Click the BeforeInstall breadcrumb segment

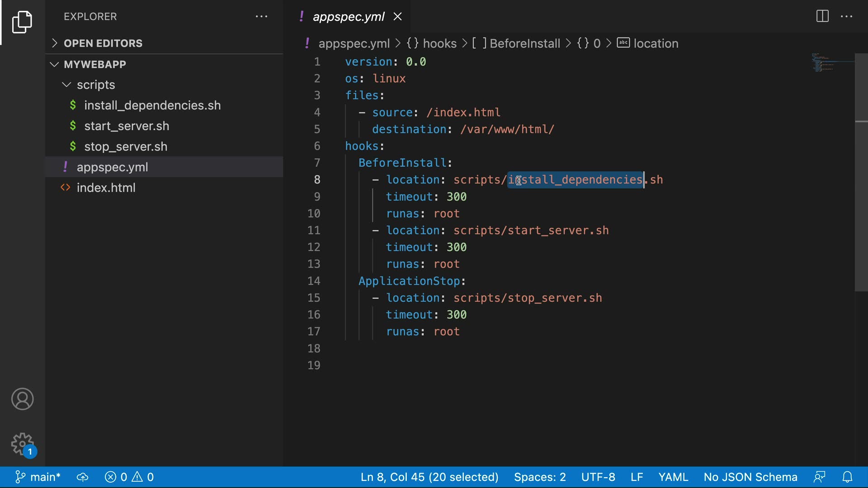tap(524, 43)
